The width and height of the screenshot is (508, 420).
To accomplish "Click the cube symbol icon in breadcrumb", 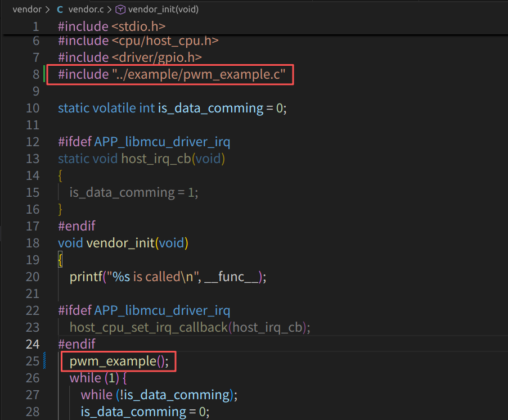I will 120,10.
